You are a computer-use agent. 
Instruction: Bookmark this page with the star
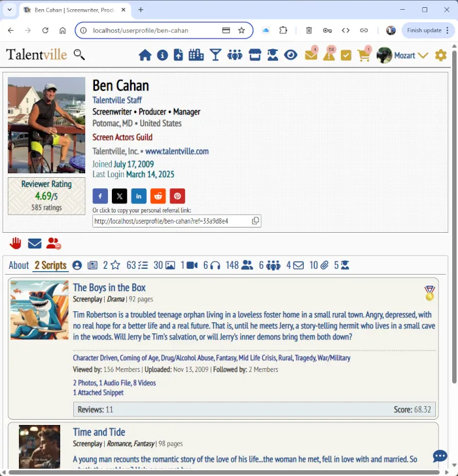(x=241, y=30)
